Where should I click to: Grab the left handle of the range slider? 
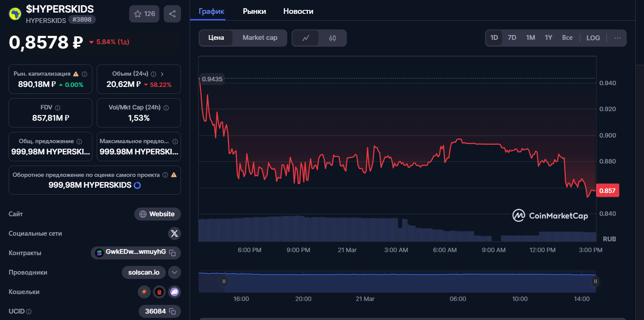point(224,282)
